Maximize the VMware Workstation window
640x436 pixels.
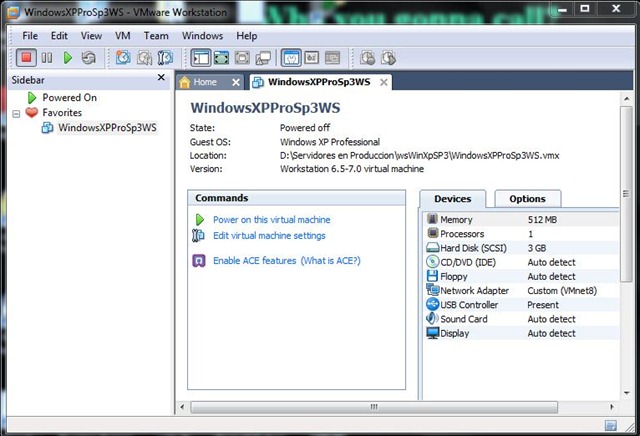585,9
